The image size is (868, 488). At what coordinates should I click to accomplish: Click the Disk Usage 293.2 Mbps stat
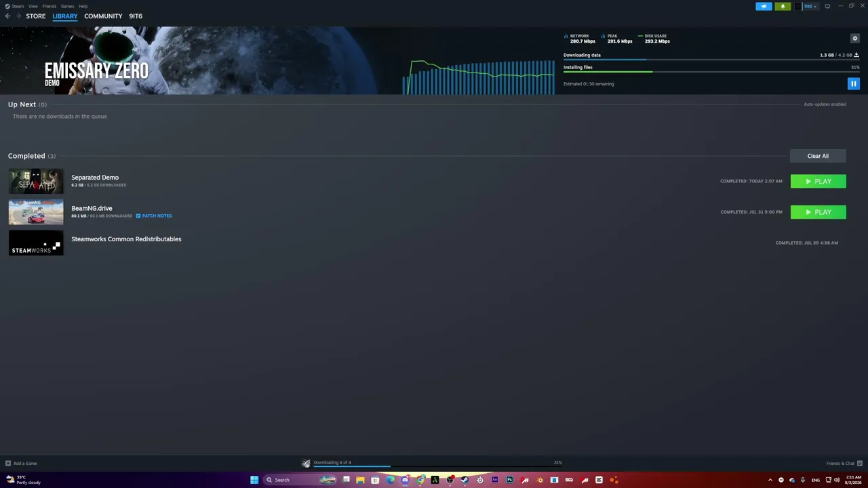654,39
